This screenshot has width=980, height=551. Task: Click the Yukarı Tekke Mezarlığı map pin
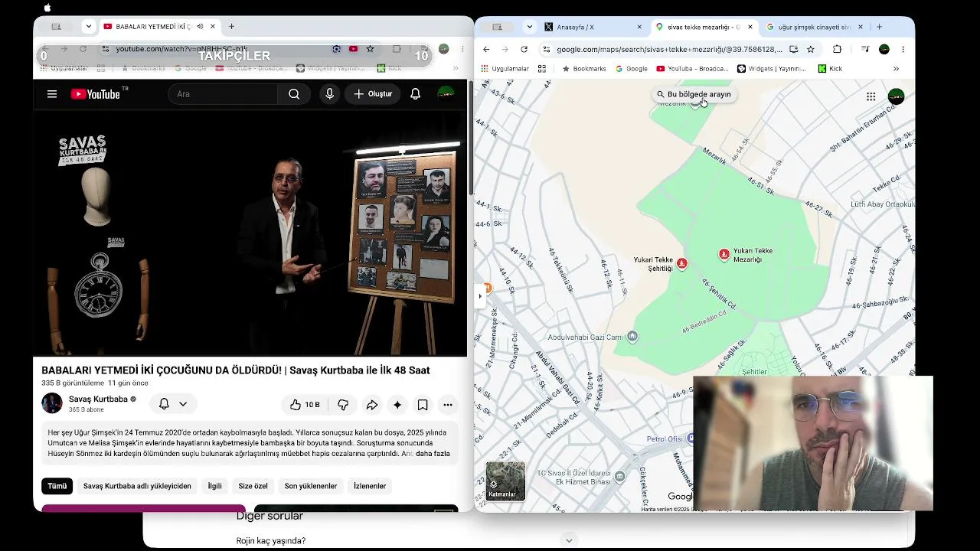point(724,254)
